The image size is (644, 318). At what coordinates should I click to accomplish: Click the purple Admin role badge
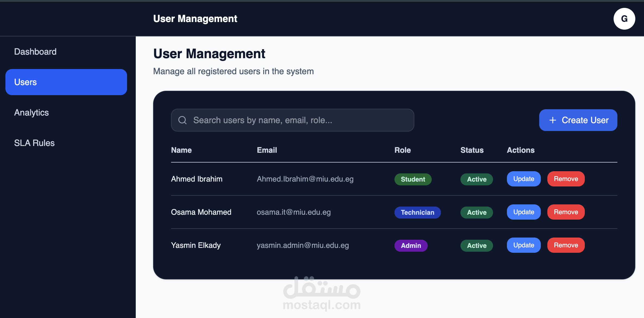[x=411, y=246]
